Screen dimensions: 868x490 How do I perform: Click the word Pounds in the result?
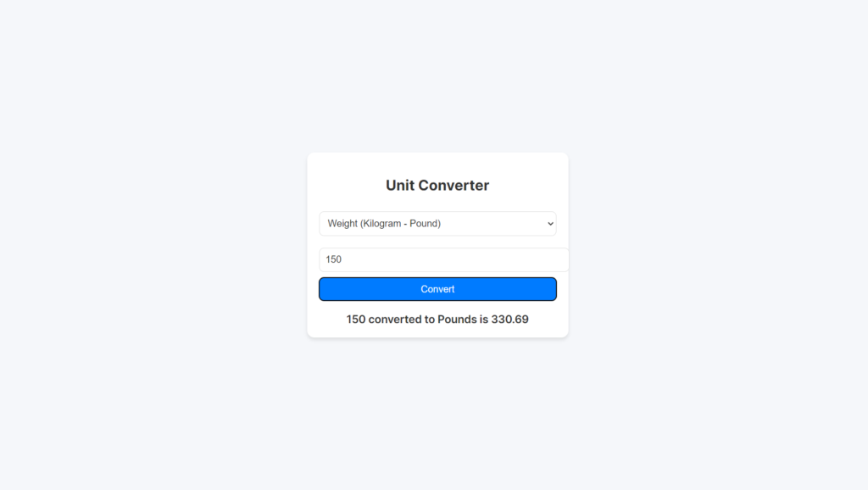[458, 320]
